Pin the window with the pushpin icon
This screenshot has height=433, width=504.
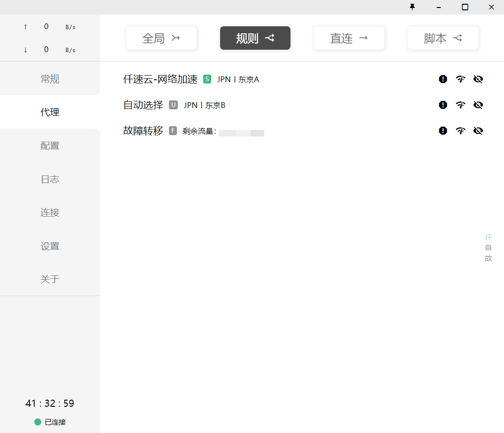[x=412, y=7]
